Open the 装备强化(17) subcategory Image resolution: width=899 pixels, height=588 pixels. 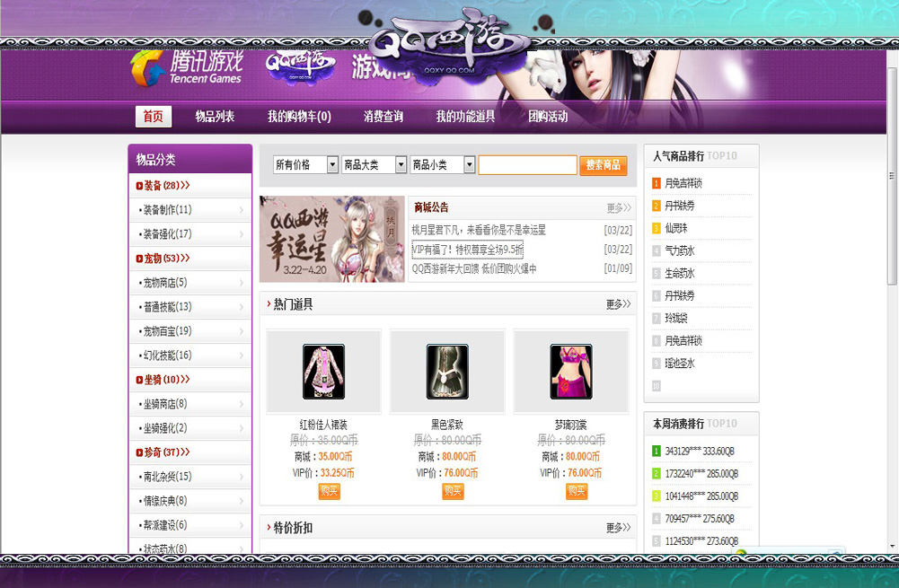click(x=167, y=234)
